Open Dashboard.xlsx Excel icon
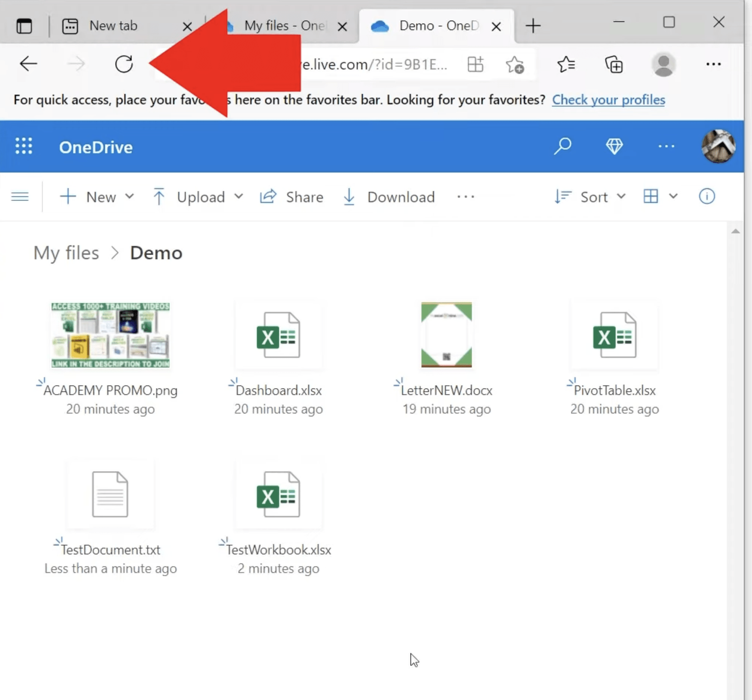The width and height of the screenshot is (752, 700). pyautogui.click(x=278, y=335)
